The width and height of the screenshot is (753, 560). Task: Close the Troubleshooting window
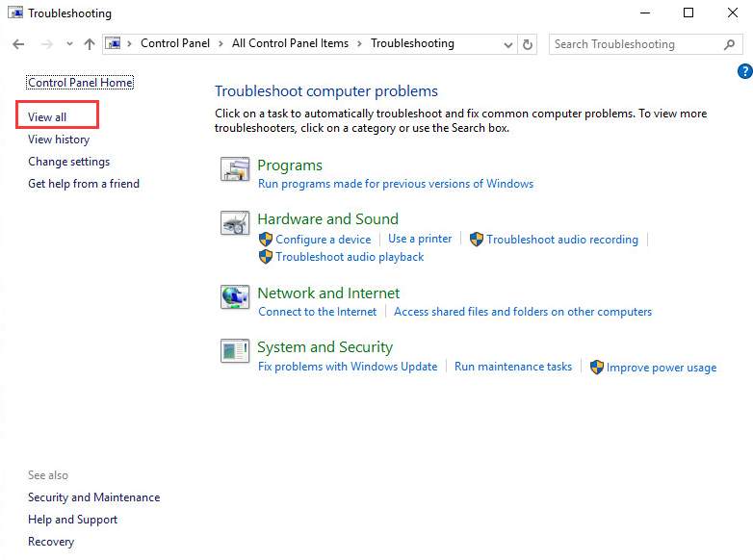point(733,13)
